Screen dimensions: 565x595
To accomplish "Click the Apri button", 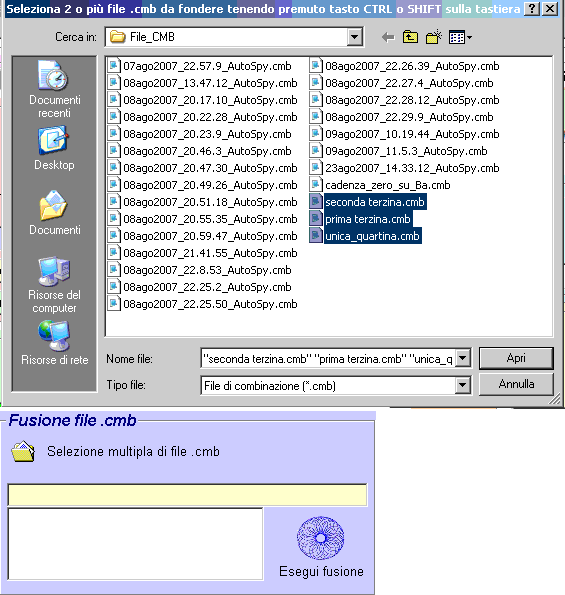I will click(516, 358).
